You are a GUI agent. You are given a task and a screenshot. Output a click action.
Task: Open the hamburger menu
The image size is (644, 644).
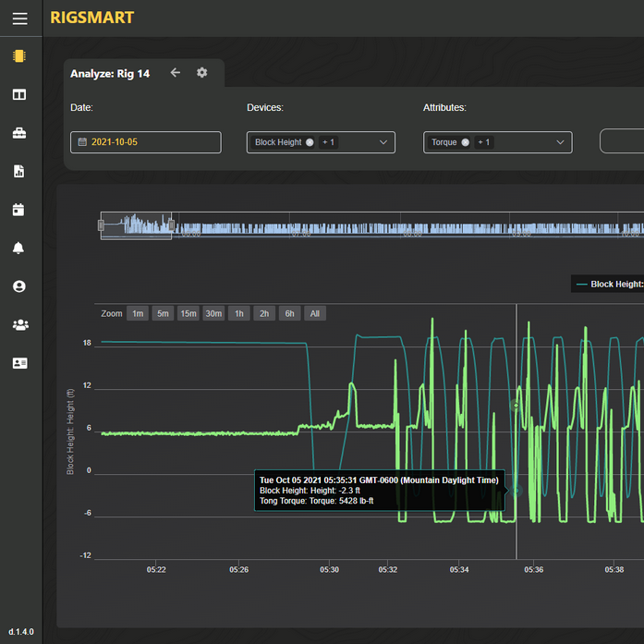[x=19, y=18]
